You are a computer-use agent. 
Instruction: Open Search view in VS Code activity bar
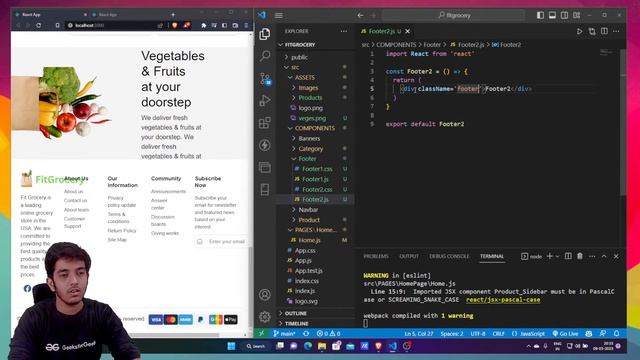click(x=264, y=56)
